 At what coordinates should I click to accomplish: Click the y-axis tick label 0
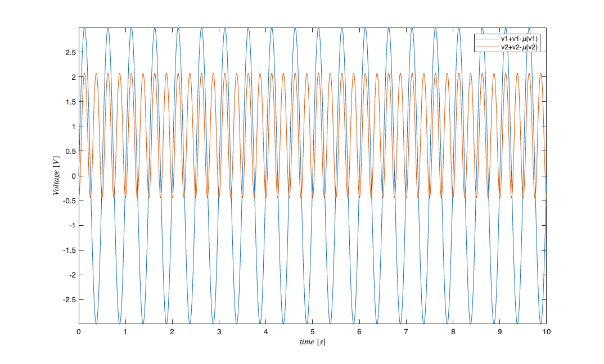pyautogui.click(x=73, y=176)
